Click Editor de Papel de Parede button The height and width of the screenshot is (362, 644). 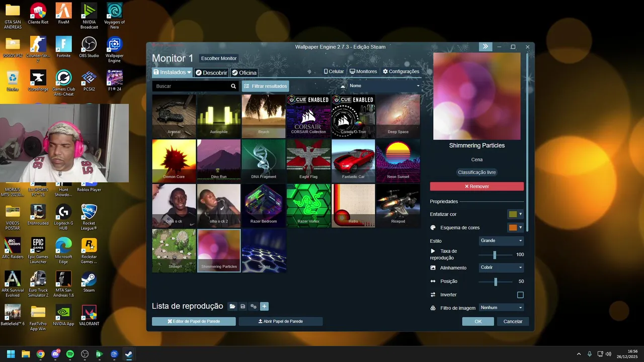coord(194,321)
